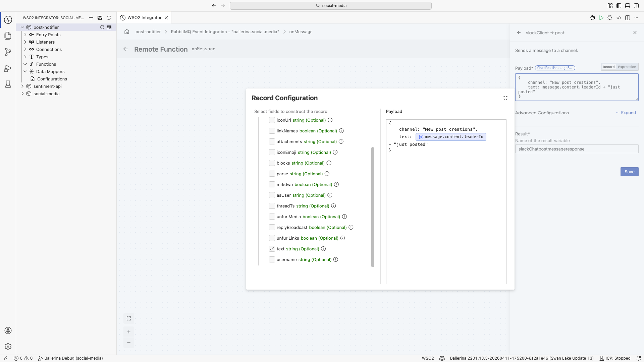Minimize the Record Configuration dialog icon

point(505,98)
